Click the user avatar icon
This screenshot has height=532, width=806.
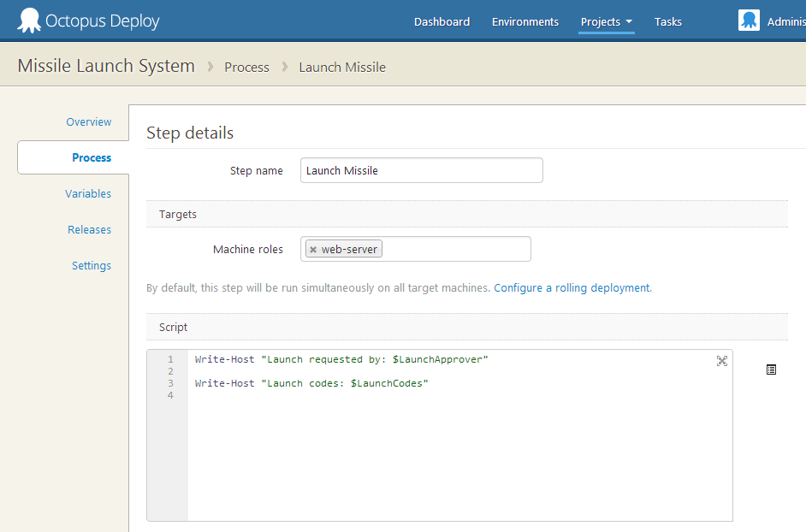coord(749,21)
